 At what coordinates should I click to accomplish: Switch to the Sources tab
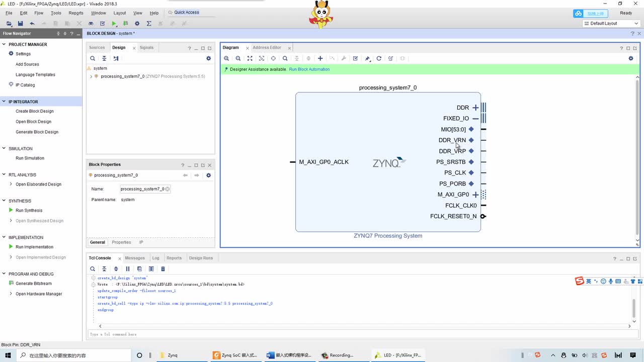click(x=97, y=48)
